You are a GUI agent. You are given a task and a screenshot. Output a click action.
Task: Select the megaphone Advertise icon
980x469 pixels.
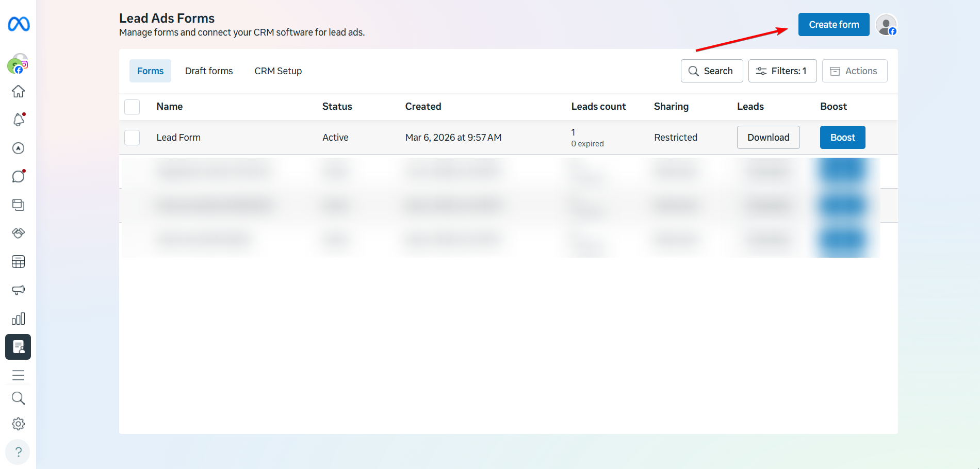click(x=18, y=290)
